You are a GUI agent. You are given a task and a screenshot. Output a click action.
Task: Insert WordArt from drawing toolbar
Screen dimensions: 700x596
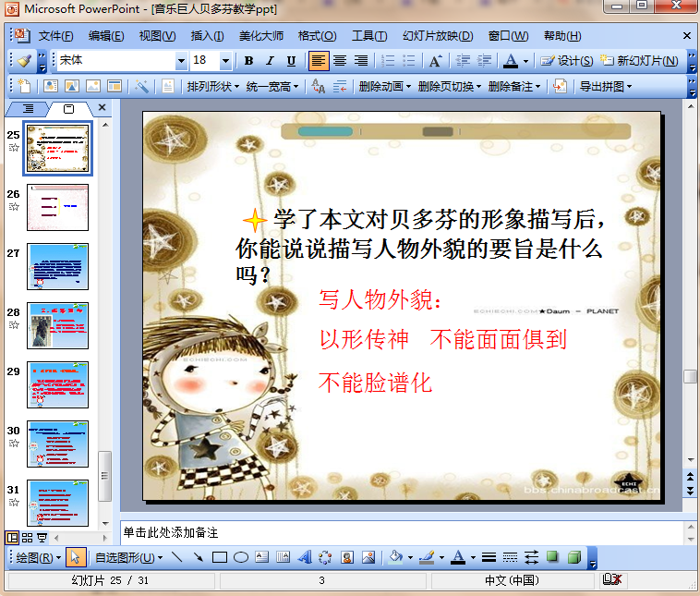(x=305, y=556)
